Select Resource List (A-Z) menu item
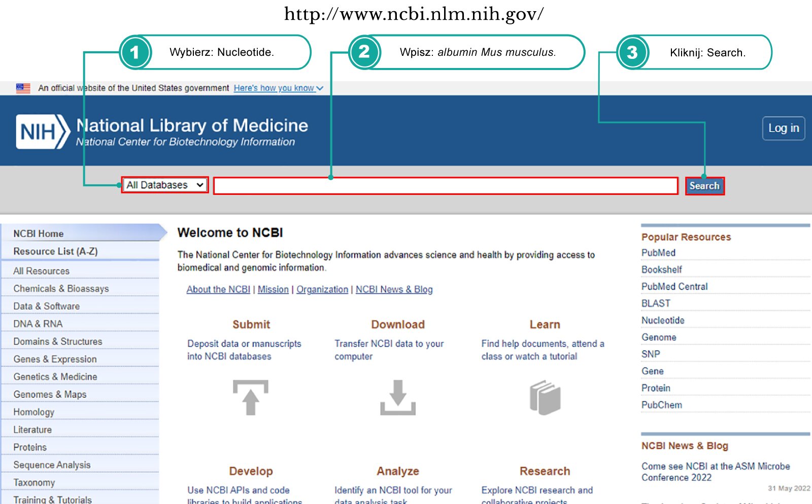The height and width of the screenshot is (504, 812). 55,251
